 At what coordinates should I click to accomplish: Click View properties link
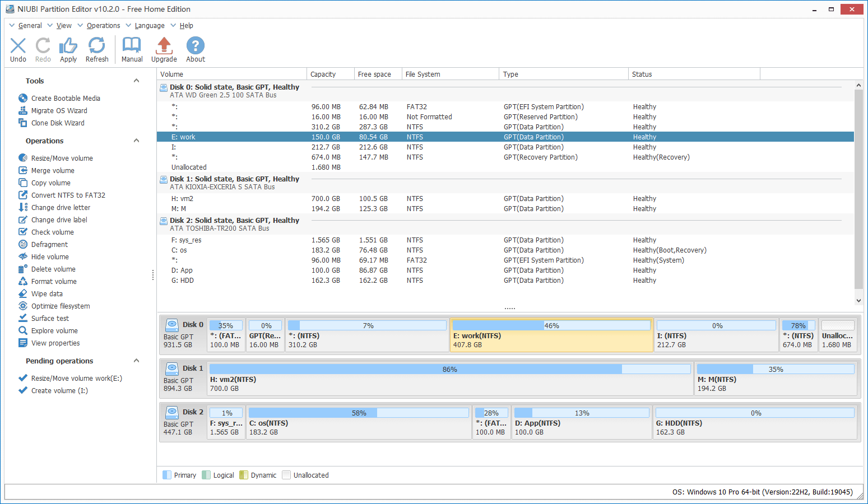click(x=55, y=343)
